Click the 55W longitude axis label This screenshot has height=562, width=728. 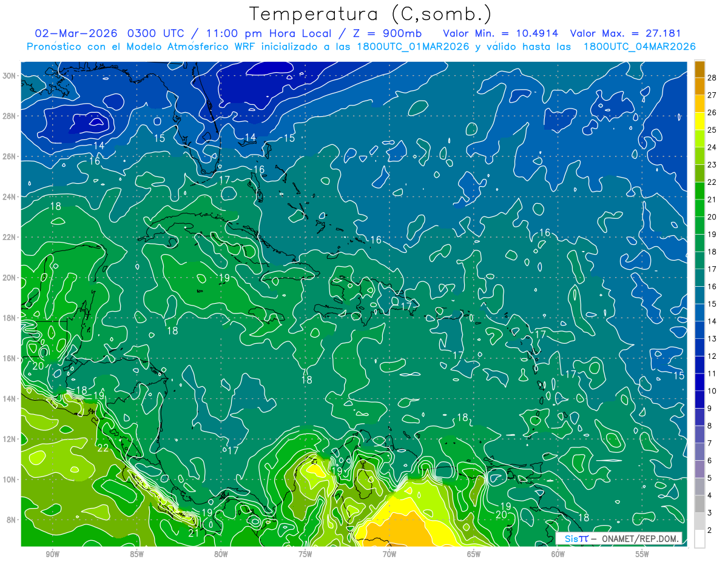(642, 554)
